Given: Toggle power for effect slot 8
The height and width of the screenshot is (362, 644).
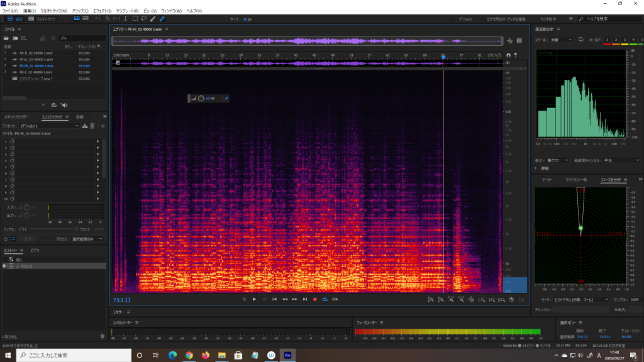Looking at the screenshot, I should [13, 186].
